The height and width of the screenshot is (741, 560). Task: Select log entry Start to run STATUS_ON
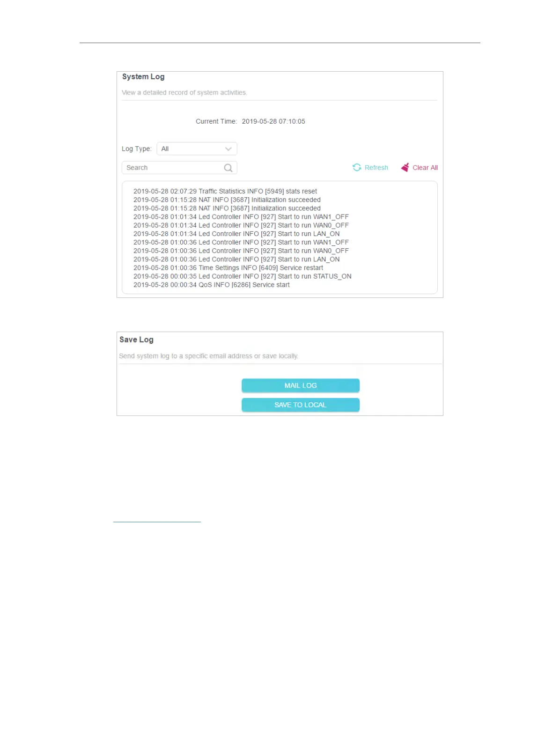243,276
